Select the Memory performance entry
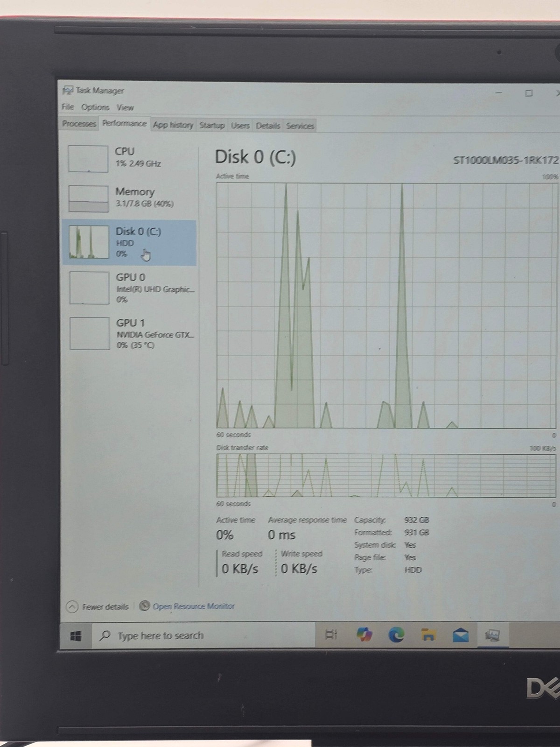This screenshot has height=747, width=560. click(129, 198)
